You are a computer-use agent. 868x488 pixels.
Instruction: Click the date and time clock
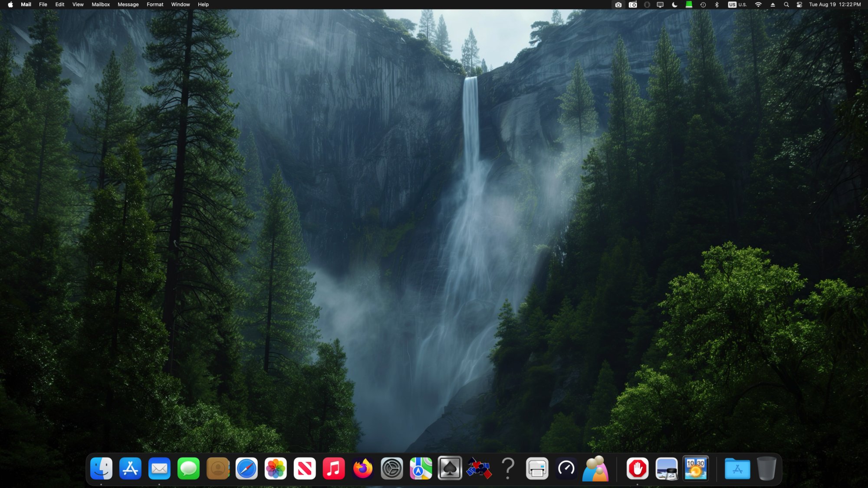pos(835,5)
